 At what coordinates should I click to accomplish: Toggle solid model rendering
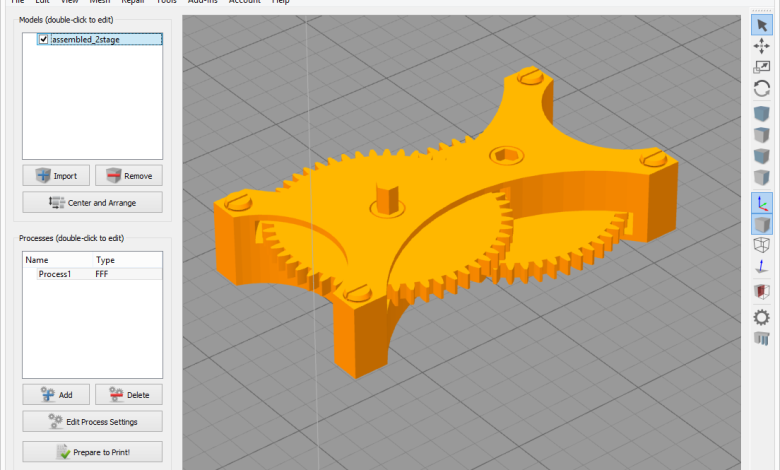761,225
